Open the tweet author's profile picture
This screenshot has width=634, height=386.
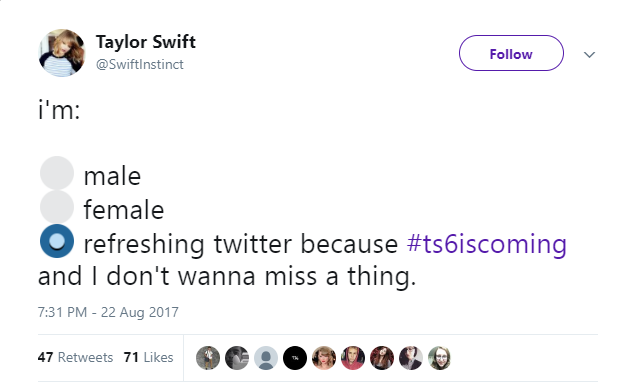pyautogui.click(x=62, y=53)
